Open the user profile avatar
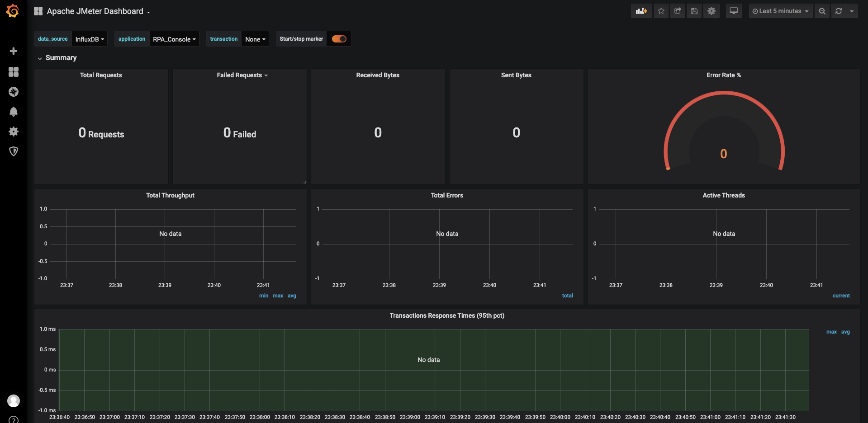This screenshot has width=868, height=423. [14, 401]
